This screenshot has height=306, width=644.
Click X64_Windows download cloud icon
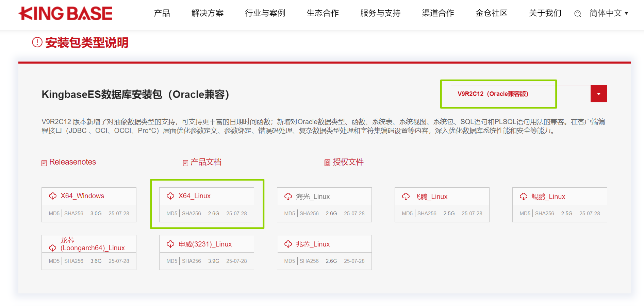[x=53, y=196]
